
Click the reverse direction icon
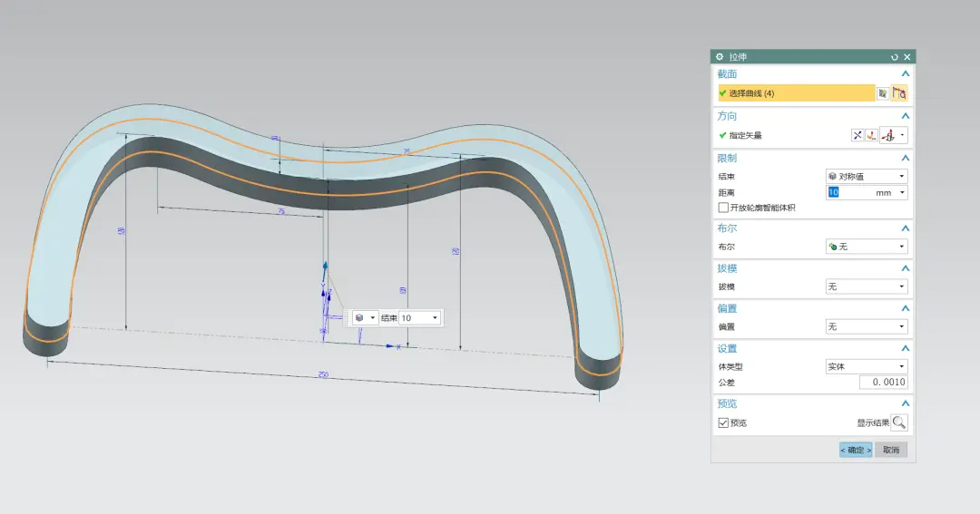pyautogui.click(x=857, y=136)
